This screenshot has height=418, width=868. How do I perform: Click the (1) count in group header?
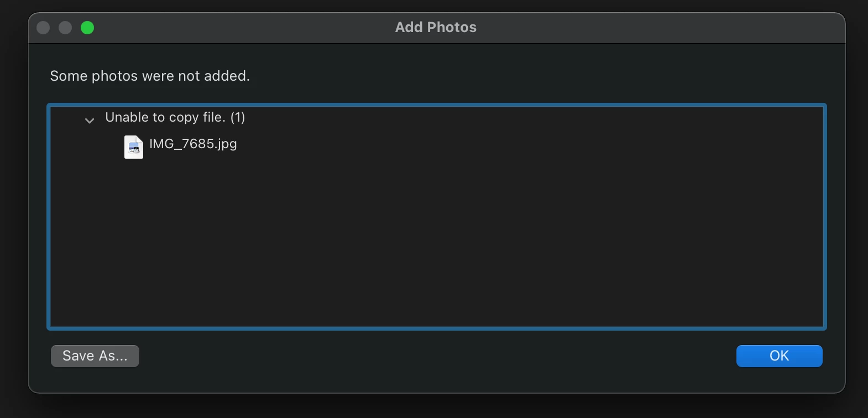238,117
